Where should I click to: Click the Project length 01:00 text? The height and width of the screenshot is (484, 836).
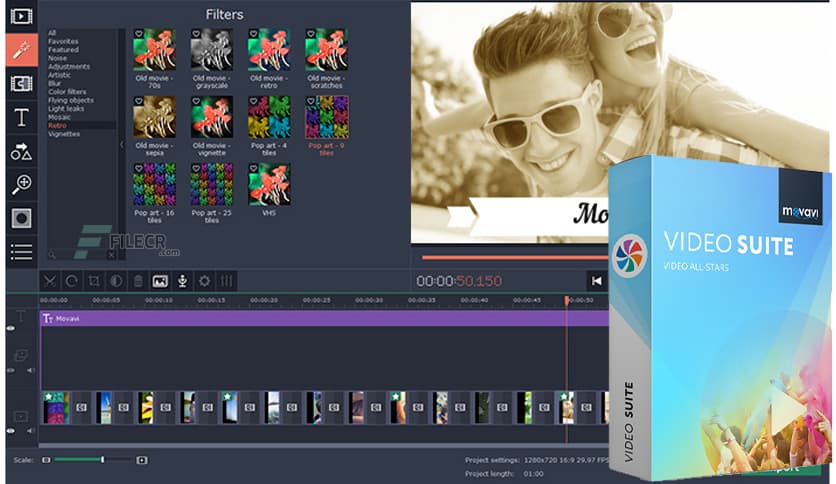point(504,474)
